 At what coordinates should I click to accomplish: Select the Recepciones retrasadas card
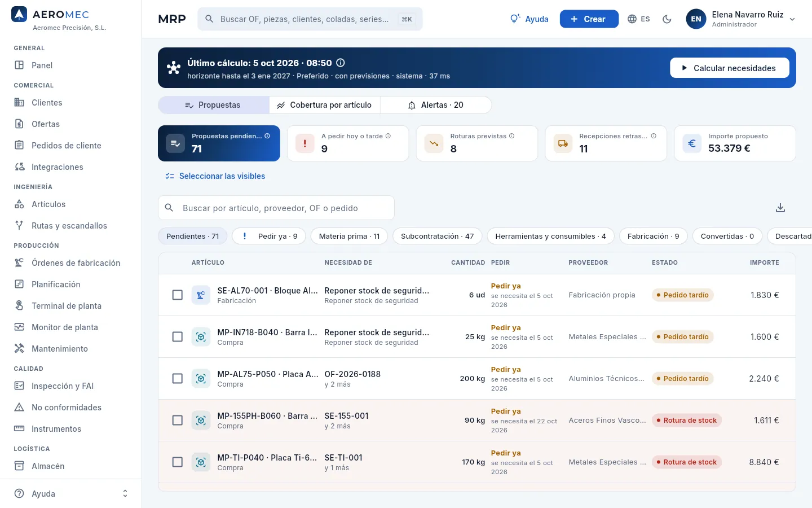[x=606, y=143]
